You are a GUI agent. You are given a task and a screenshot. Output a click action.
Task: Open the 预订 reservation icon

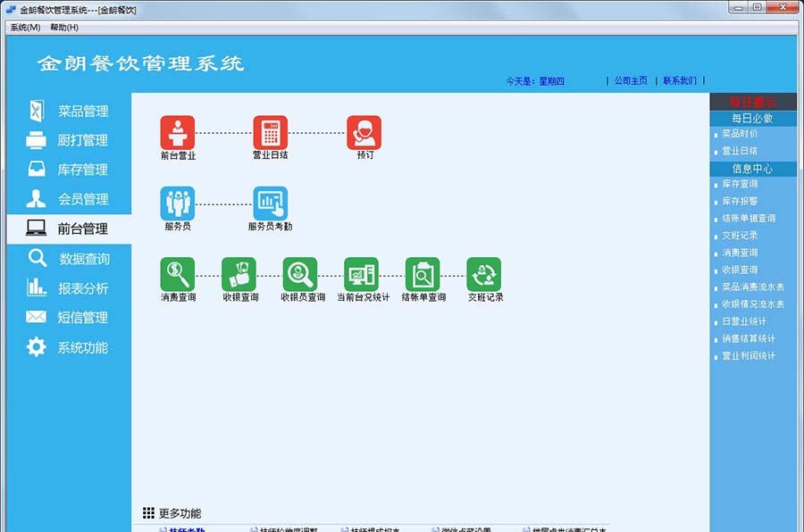363,131
